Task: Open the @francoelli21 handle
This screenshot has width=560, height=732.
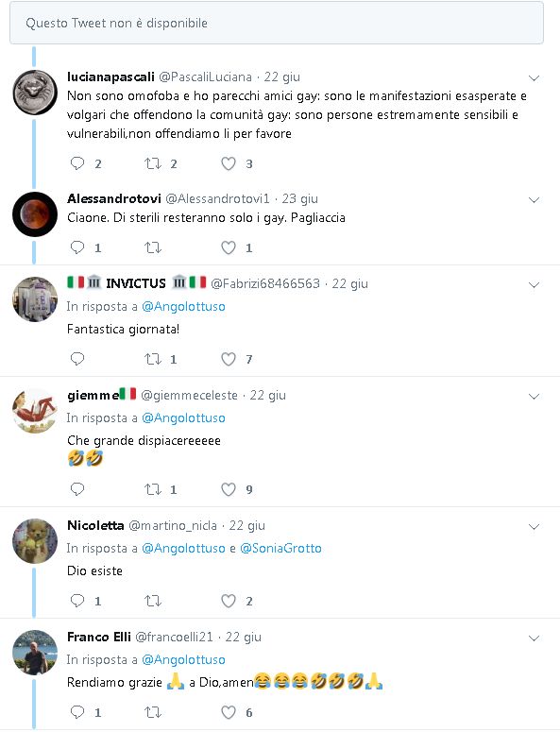Action: point(174,637)
